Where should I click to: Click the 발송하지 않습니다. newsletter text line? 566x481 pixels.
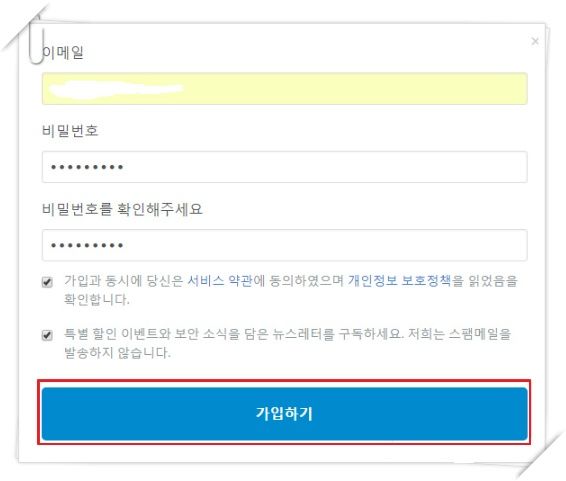(x=117, y=353)
